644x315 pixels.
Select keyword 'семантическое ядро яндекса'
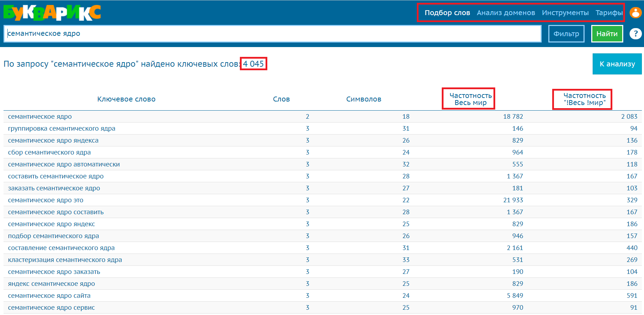(x=53, y=140)
